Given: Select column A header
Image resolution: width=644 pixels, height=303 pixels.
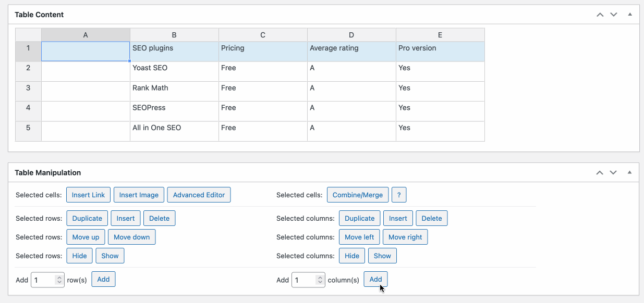Looking at the screenshot, I should [86, 35].
